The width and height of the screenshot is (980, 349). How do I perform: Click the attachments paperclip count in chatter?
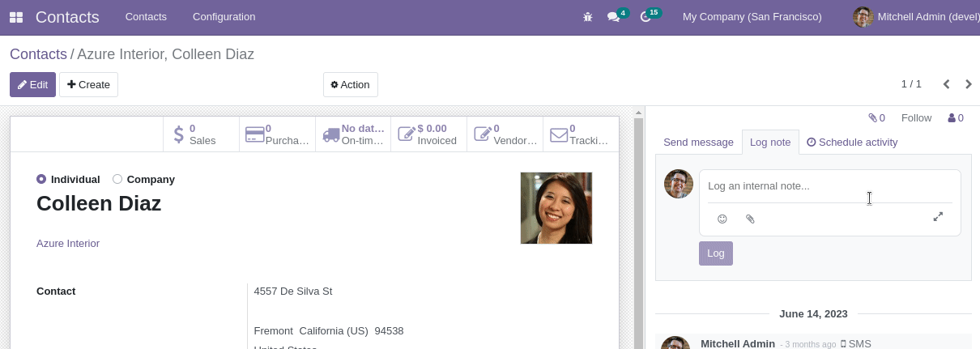click(x=876, y=117)
